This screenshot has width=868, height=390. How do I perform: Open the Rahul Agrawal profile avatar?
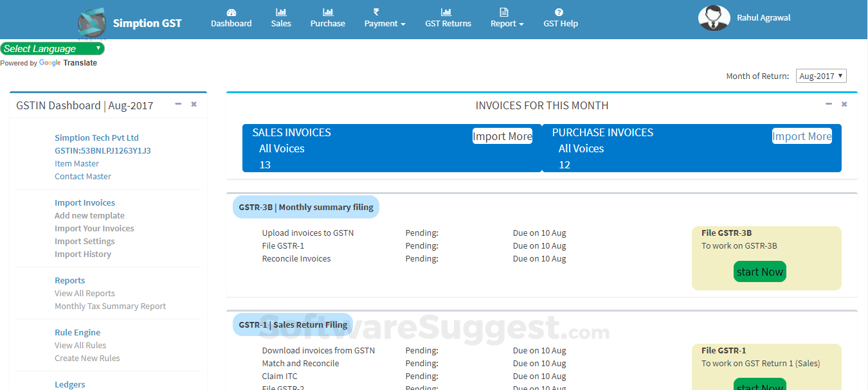click(x=714, y=17)
